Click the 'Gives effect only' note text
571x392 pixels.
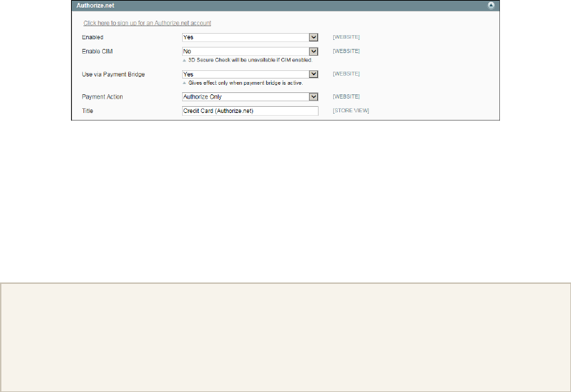tap(246, 83)
